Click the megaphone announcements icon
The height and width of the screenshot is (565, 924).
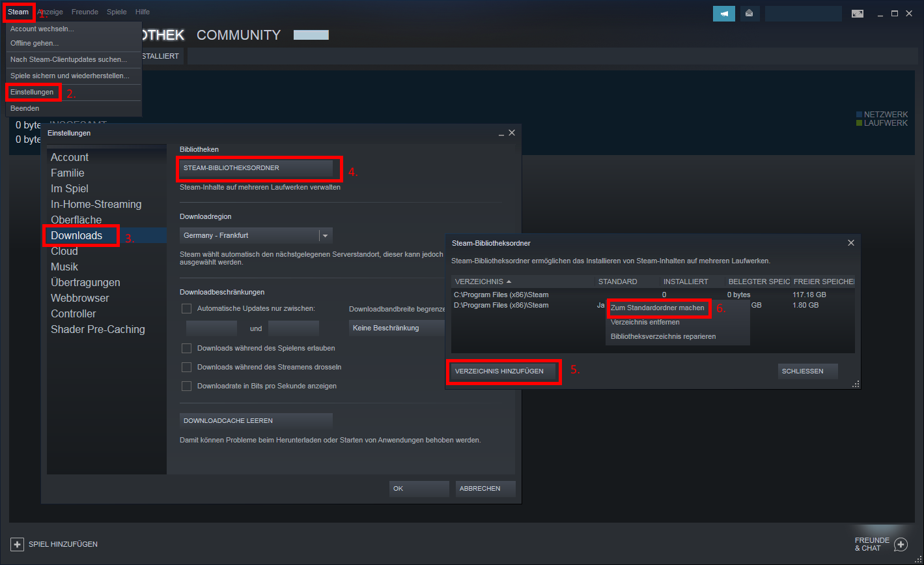tap(723, 14)
